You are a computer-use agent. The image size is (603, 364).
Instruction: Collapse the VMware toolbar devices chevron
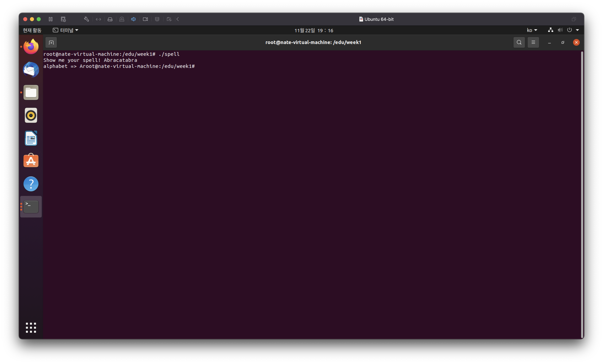pyautogui.click(x=178, y=19)
